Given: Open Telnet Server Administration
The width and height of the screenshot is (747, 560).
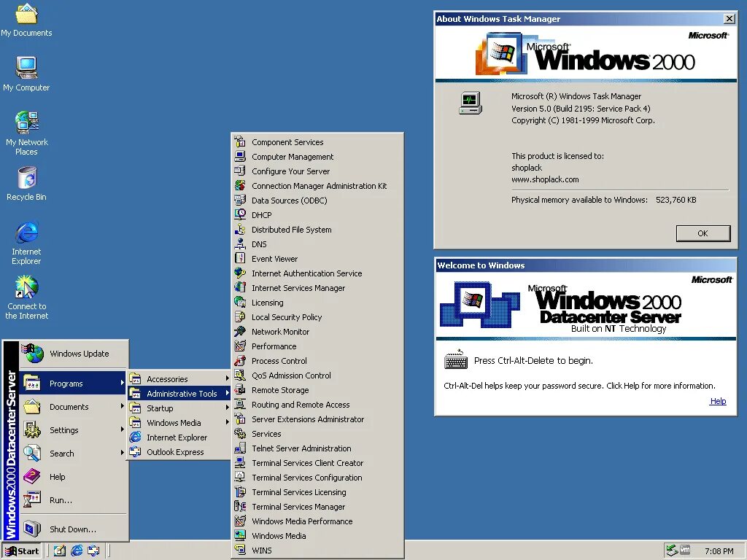Looking at the screenshot, I should point(317,448).
